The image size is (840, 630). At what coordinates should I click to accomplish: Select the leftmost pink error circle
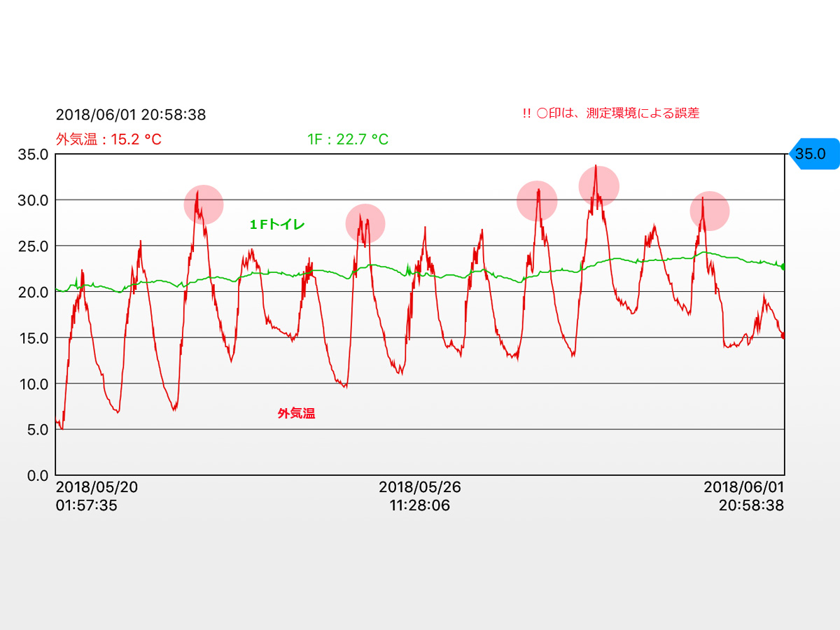pos(204,205)
